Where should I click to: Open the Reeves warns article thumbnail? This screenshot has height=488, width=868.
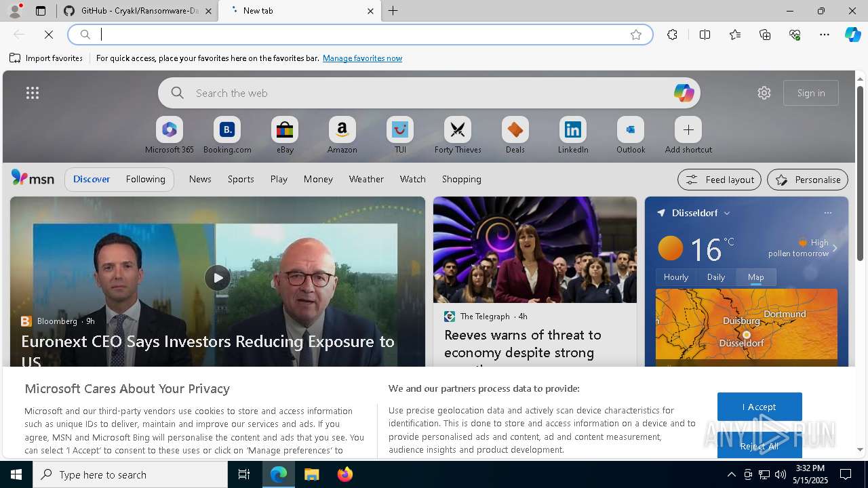point(535,249)
